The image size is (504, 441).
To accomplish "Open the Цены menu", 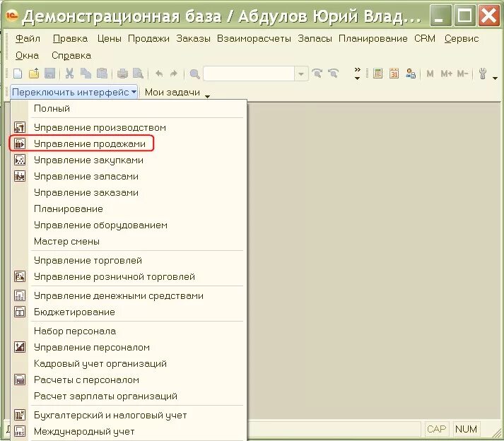I will 110,39.
